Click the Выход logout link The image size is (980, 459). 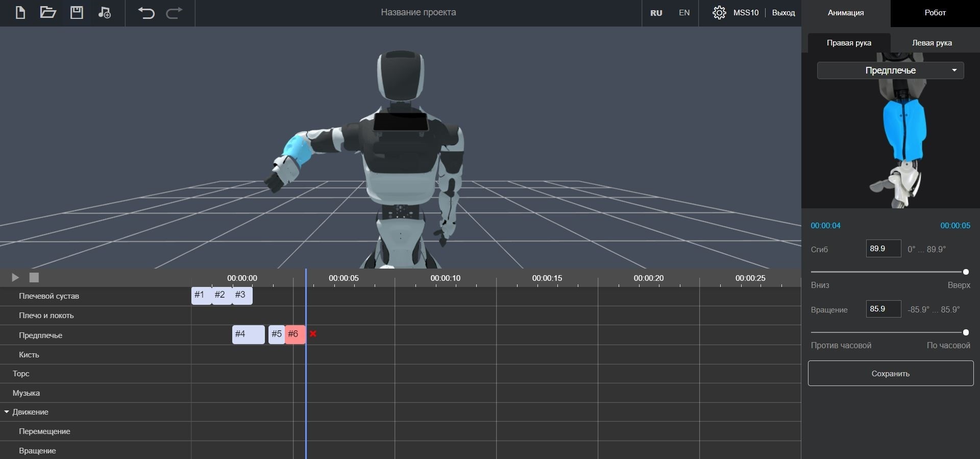(x=783, y=13)
